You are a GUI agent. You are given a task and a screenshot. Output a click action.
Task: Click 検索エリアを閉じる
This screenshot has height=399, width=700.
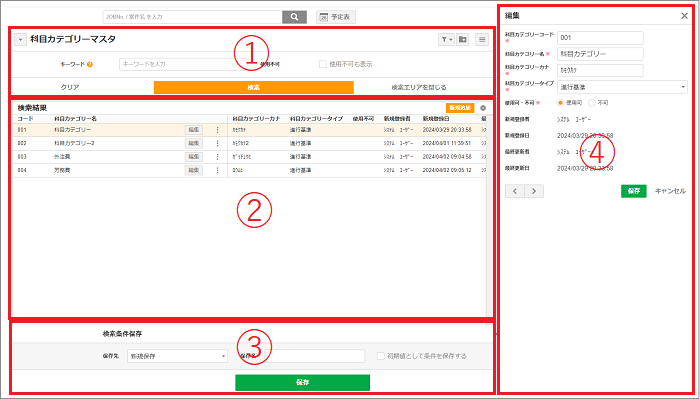coord(419,87)
